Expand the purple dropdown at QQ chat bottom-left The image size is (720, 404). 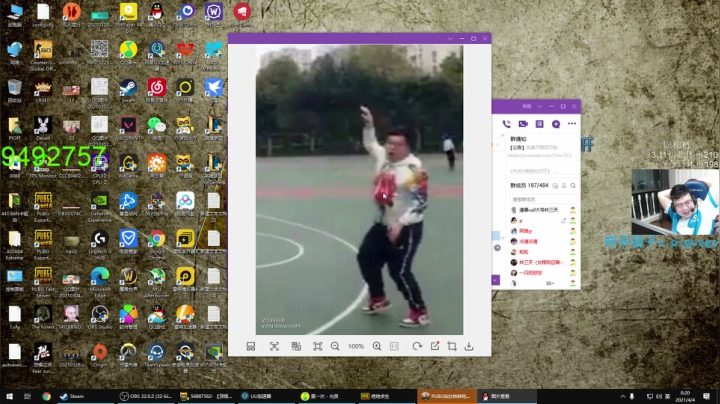(x=495, y=280)
